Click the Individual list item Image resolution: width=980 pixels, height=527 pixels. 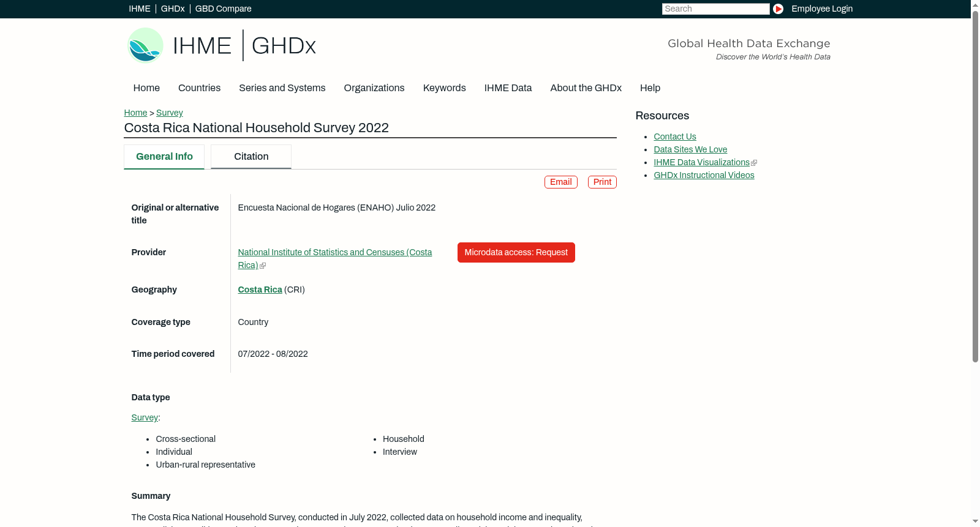(174, 452)
